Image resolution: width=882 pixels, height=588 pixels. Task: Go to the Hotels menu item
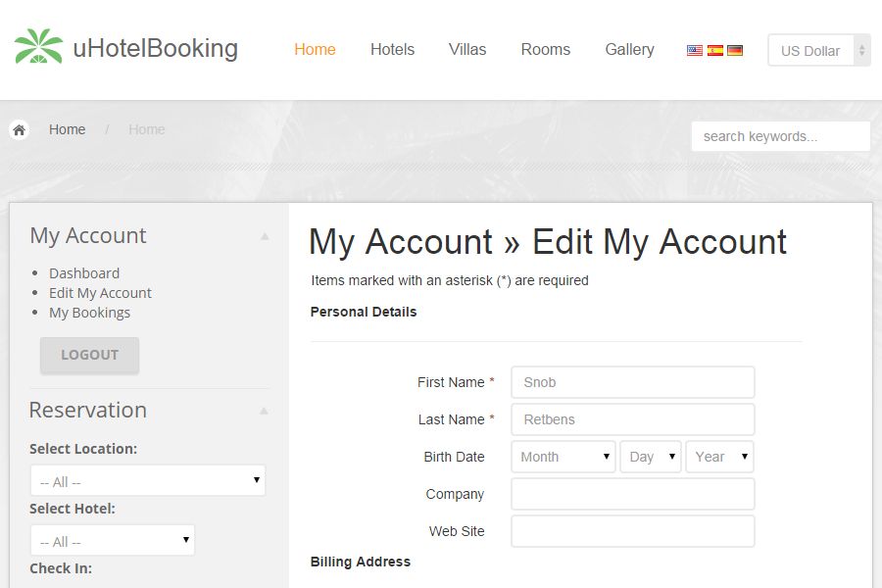coord(392,49)
